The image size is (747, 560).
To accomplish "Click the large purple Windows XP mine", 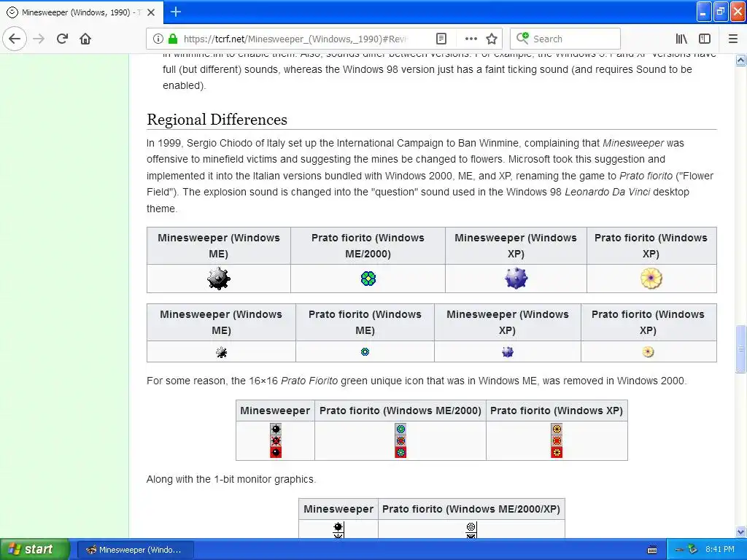I will click(x=516, y=279).
